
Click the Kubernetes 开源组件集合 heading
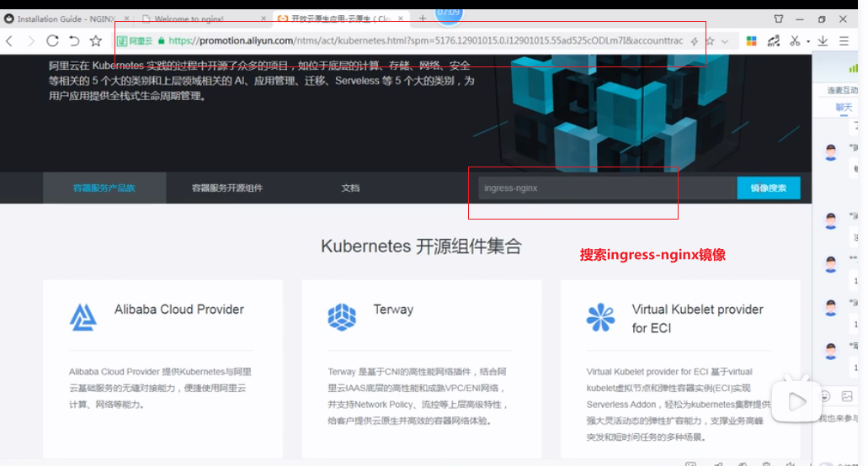[421, 246]
